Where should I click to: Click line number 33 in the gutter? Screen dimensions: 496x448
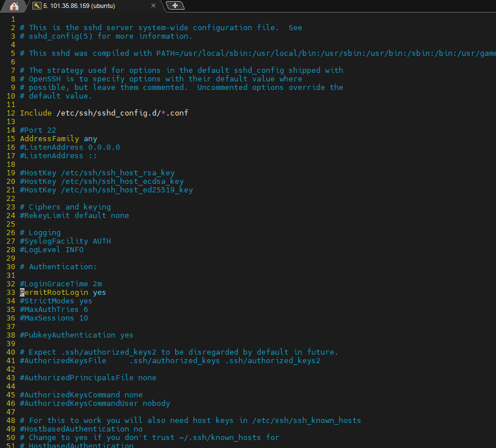(10, 292)
